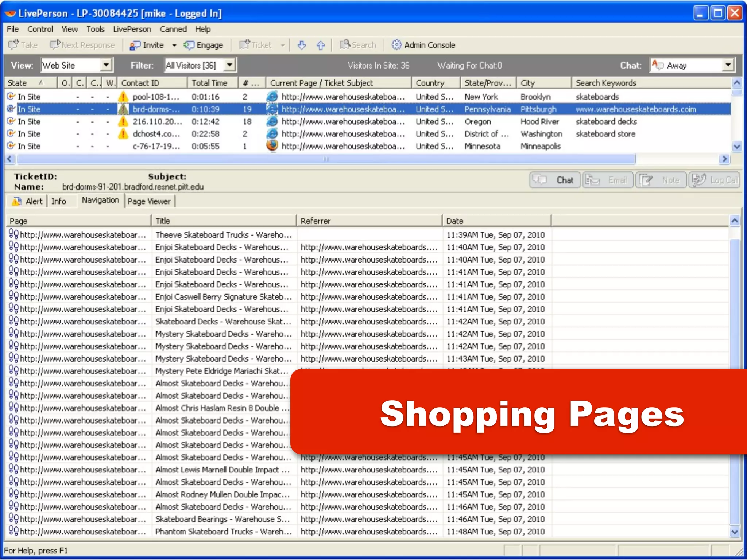
Task: Click visitor list scroll right arrow
Action: pos(725,159)
